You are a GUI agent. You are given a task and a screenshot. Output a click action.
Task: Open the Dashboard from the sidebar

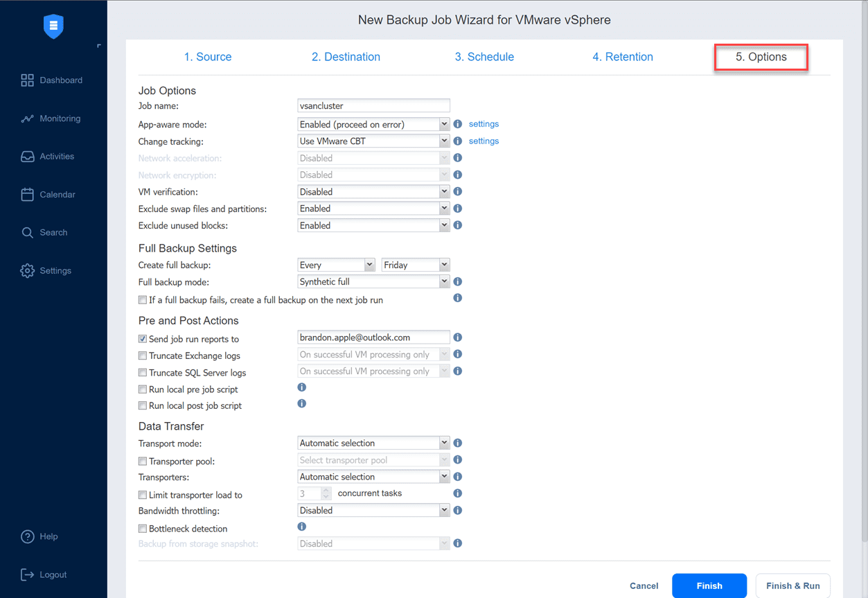click(53, 80)
